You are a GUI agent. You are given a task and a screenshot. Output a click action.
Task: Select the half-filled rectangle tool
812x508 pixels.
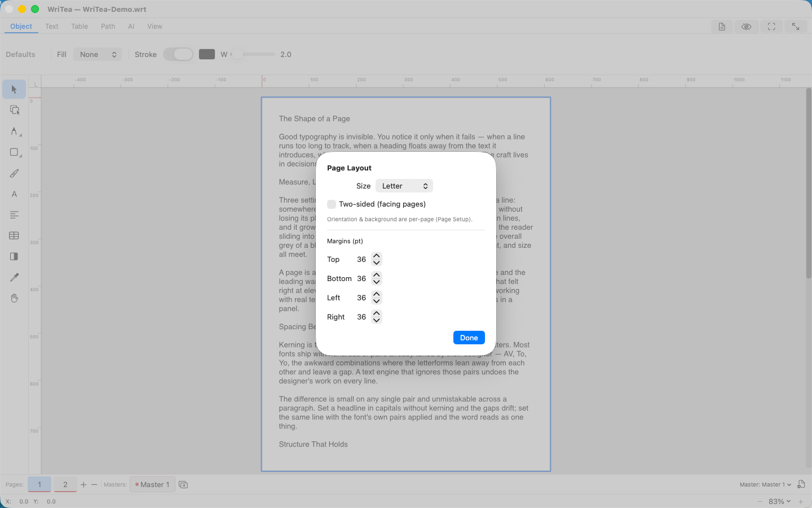14,256
